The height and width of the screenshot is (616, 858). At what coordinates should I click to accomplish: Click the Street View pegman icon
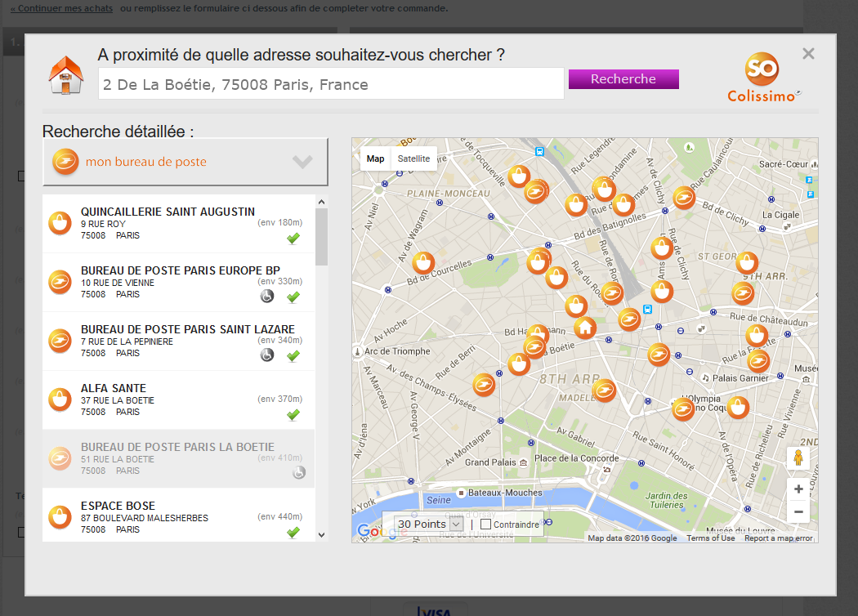point(798,458)
